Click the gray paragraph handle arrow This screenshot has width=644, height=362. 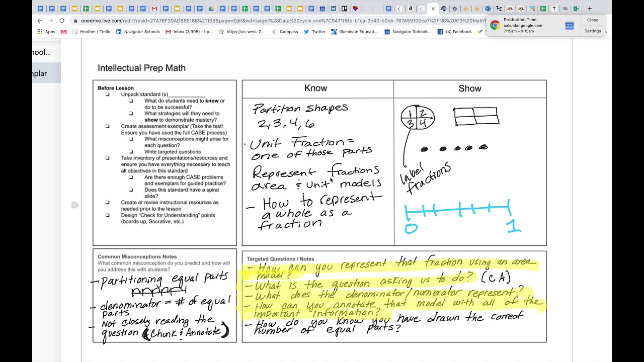pyautogui.click(x=75, y=205)
